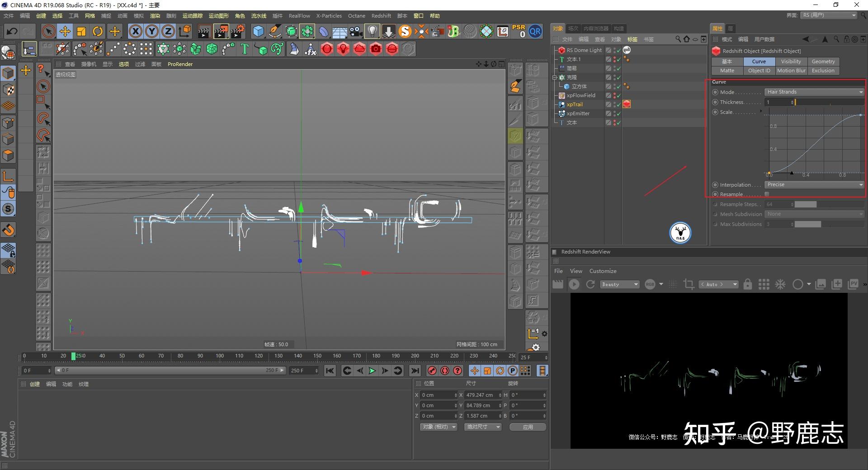The image size is (868, 470).
Task: Open the Auto zoom dropdown in RenderView
Action: [718, 284]
